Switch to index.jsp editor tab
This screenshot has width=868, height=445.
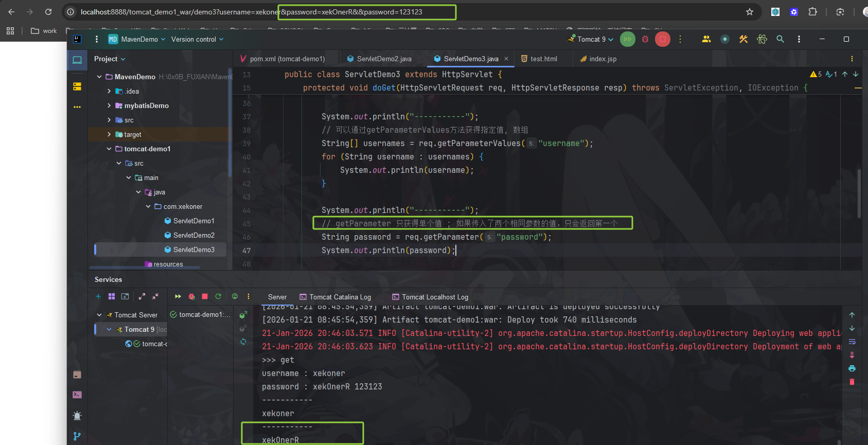coord(598,59)
